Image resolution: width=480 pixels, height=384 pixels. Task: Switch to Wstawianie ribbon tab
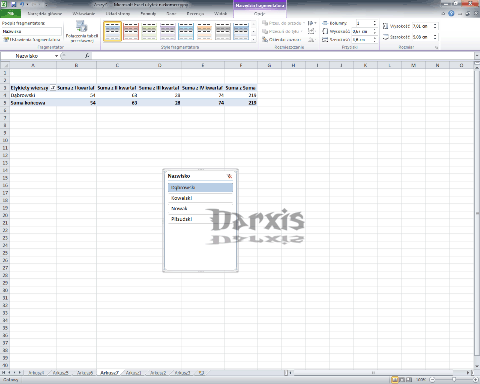pos(84,14)
